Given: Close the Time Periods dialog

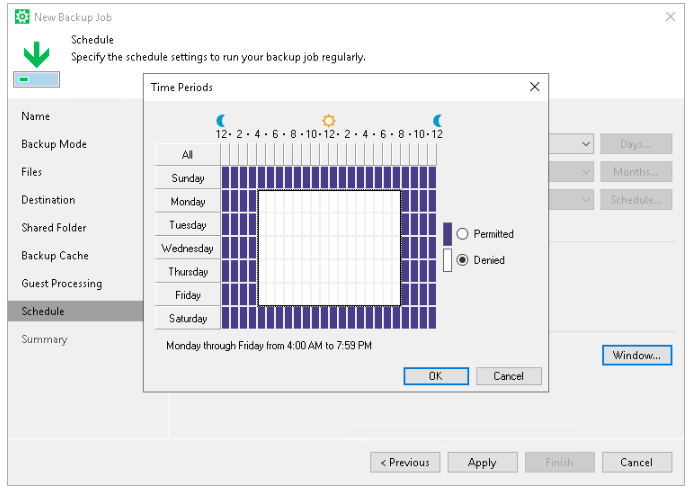Looking at the screenshot, I should (x=534, y=87).
